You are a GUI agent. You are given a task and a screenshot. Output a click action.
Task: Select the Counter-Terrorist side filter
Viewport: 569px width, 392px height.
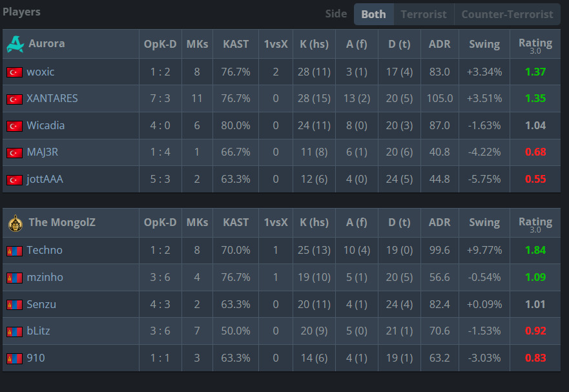(507, 14)
